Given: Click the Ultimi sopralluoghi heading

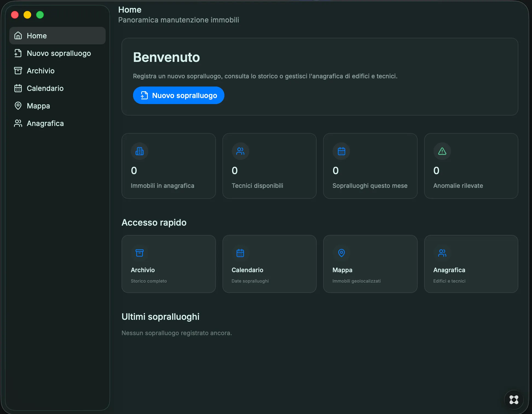Looking at the screenshot, I should point(160,317).
